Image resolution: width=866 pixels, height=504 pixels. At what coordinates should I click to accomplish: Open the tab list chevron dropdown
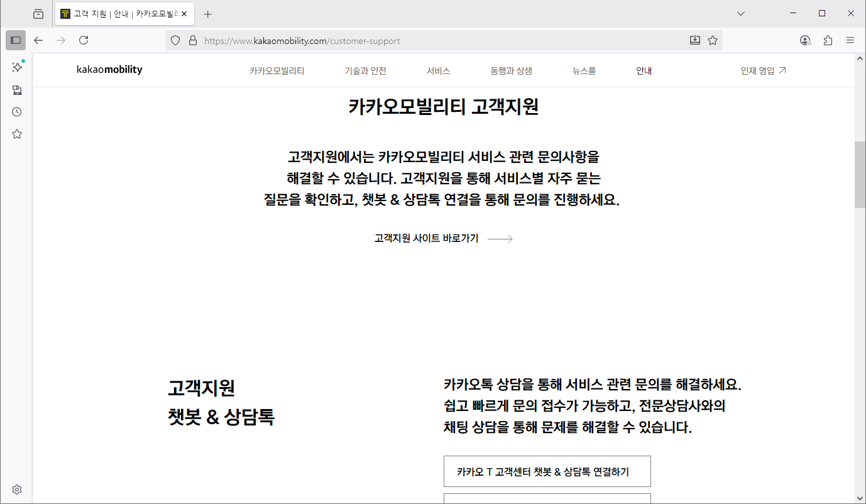click(740, 13)
